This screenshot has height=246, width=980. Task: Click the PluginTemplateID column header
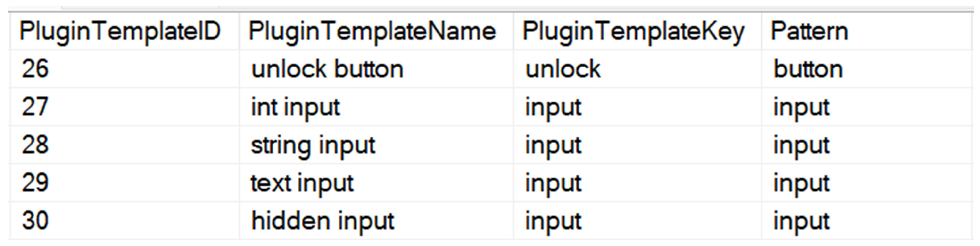point(120,32)
